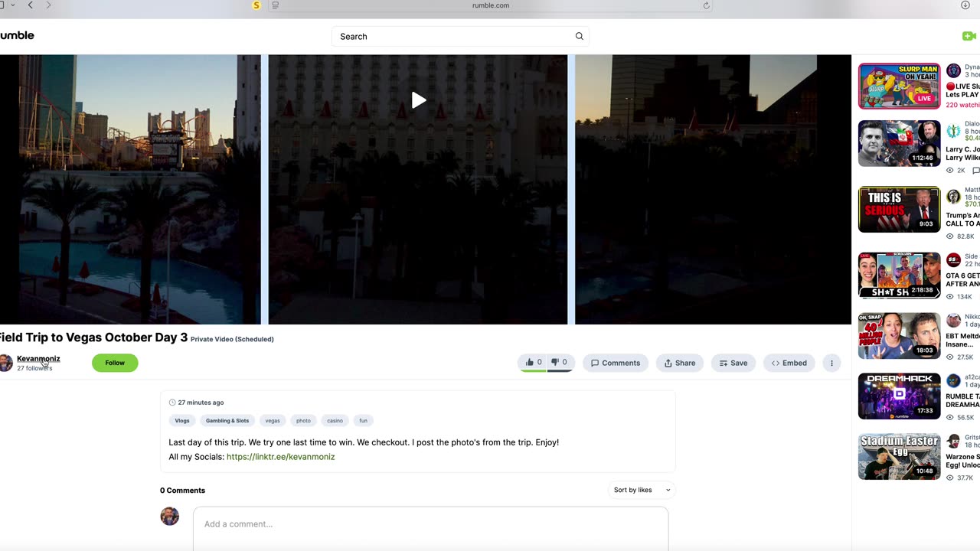Like the video with thumbs up
980x551 pixels.
[x=534, y=363]
